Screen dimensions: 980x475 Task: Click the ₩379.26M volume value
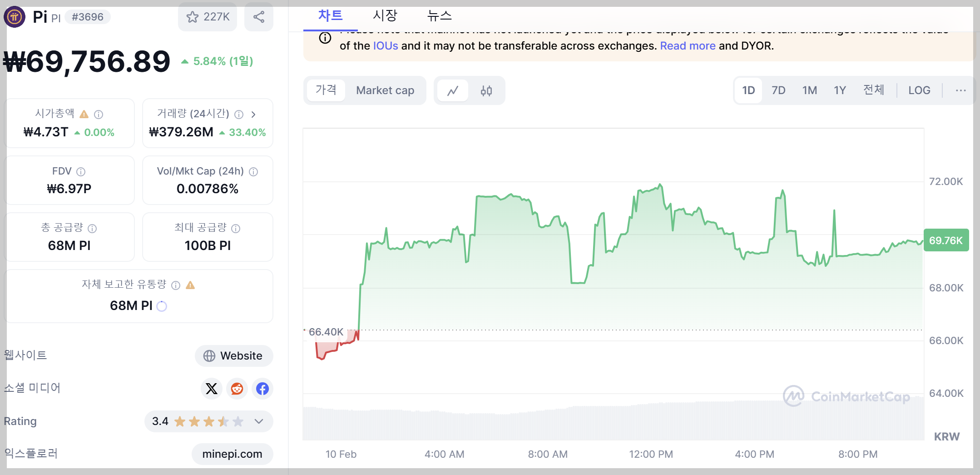pos(181,132)
